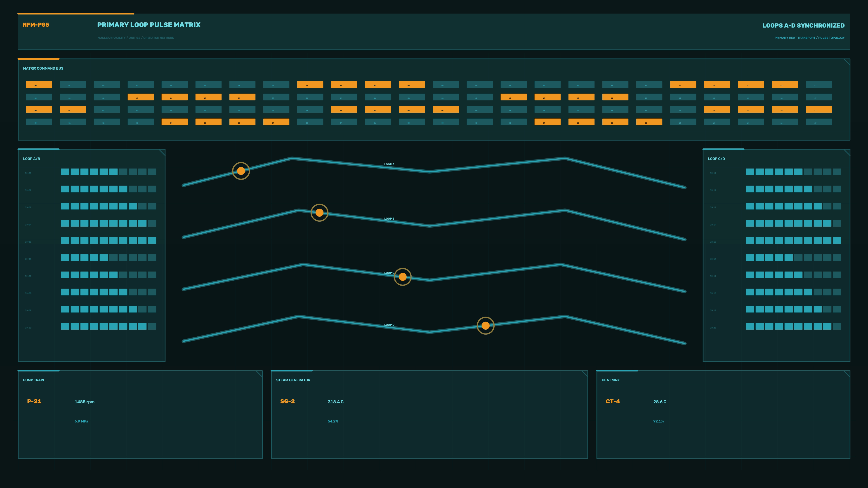868x488 pixels.
Task: Select the Loop D orange pulse node
Action: click(486, 326)
